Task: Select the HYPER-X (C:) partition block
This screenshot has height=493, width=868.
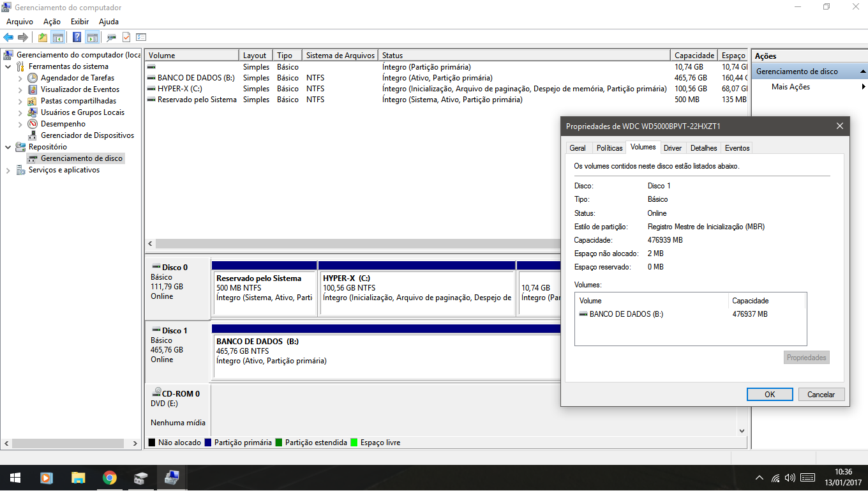Action: [x=417, y=288]
